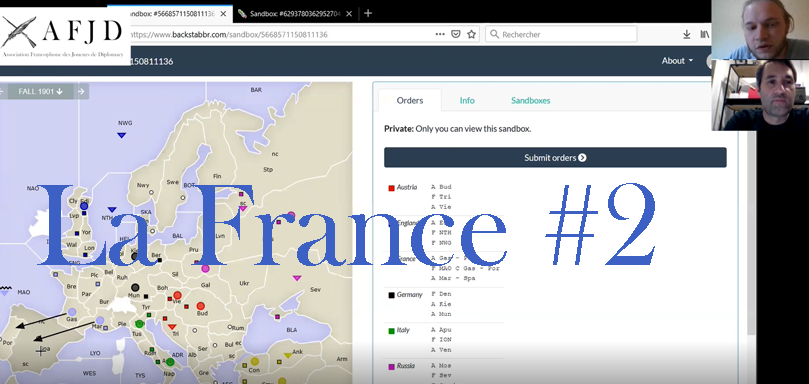Open the FALL 1901 season dropdown

click(x=40, y=91)
